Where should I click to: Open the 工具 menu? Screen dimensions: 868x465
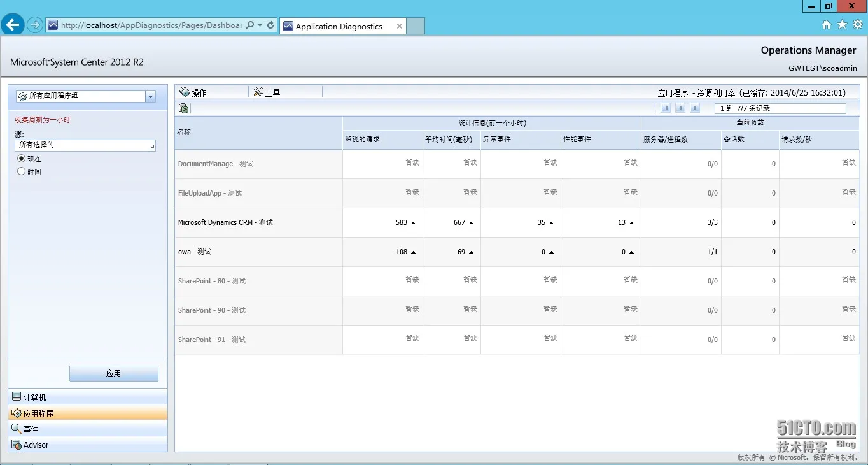pos(267,92)
